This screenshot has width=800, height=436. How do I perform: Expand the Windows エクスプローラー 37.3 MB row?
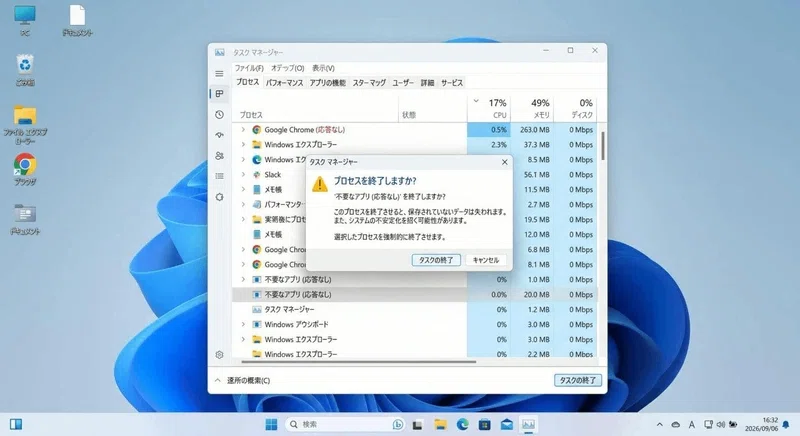(243, 145)
